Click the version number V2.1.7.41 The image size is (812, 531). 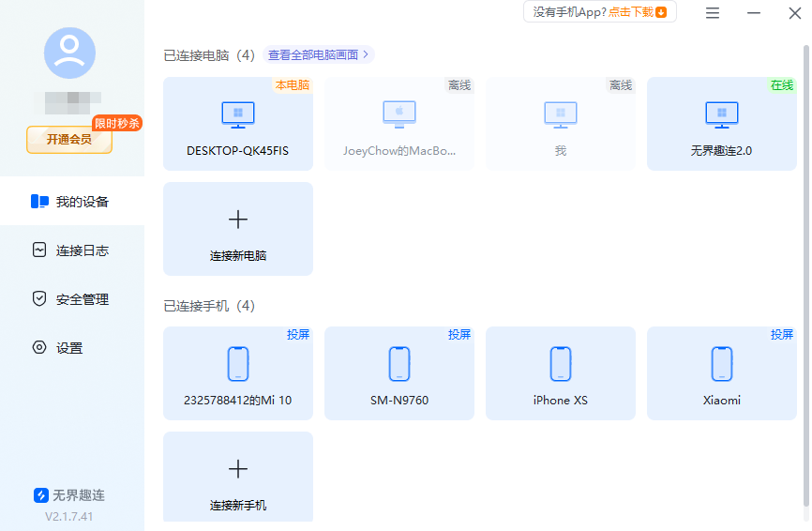tap(68, 517)
